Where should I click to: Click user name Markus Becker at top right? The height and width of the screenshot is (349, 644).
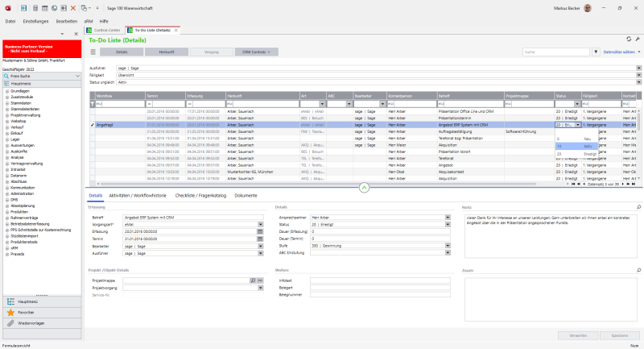(x=567, y=8)
